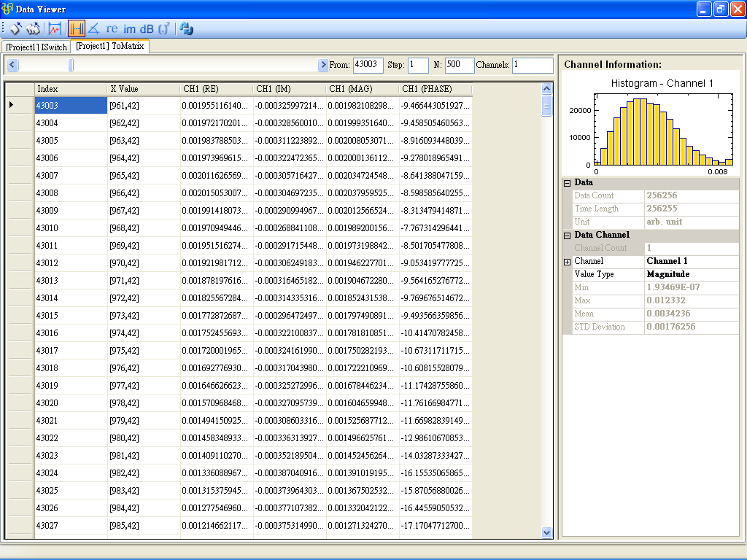
Task: Click the X Value column header
Action: 124,89
